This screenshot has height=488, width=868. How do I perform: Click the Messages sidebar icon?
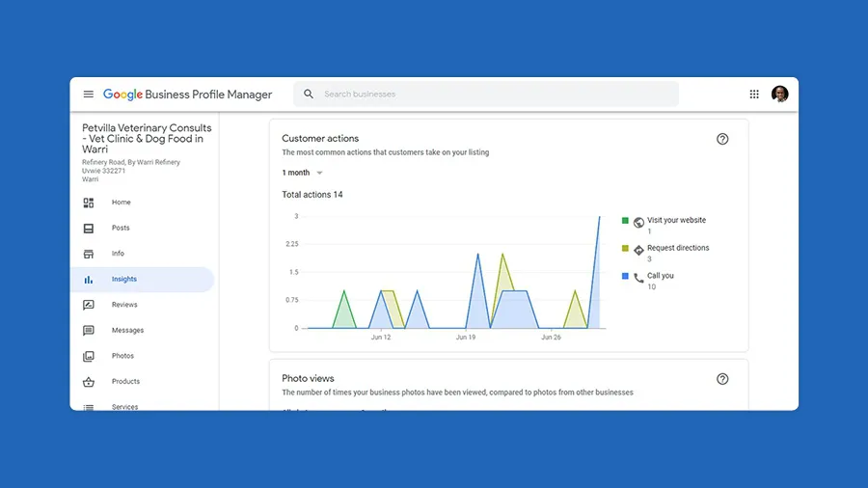click(89, 330)
